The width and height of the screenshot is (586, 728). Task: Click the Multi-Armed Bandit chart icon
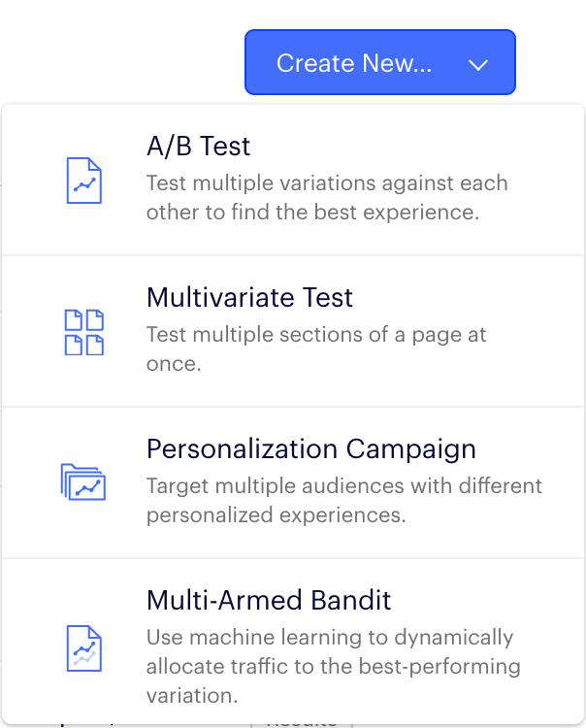[x=83, y=647]
